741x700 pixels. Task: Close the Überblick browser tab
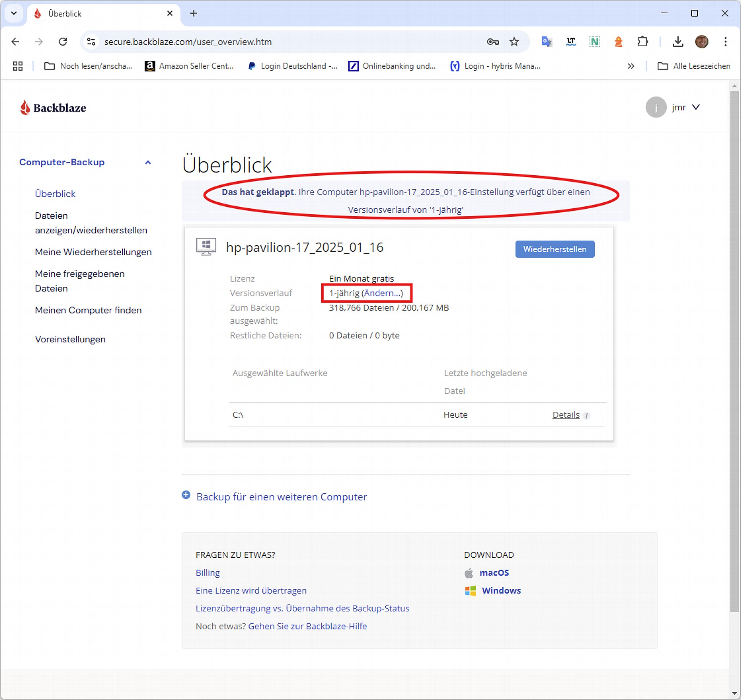tap(170, 13)
